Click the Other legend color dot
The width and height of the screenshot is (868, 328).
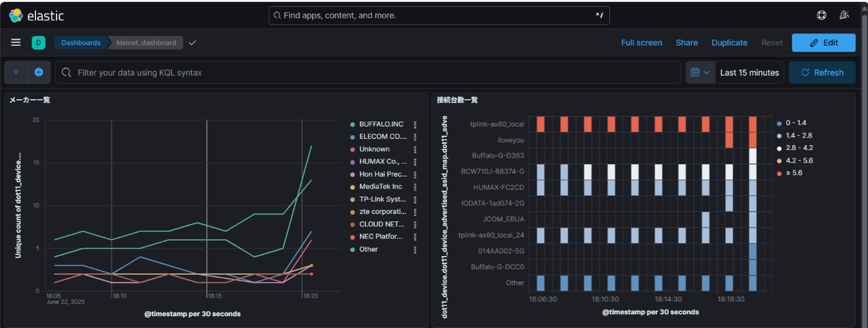(x=353, y=249)
